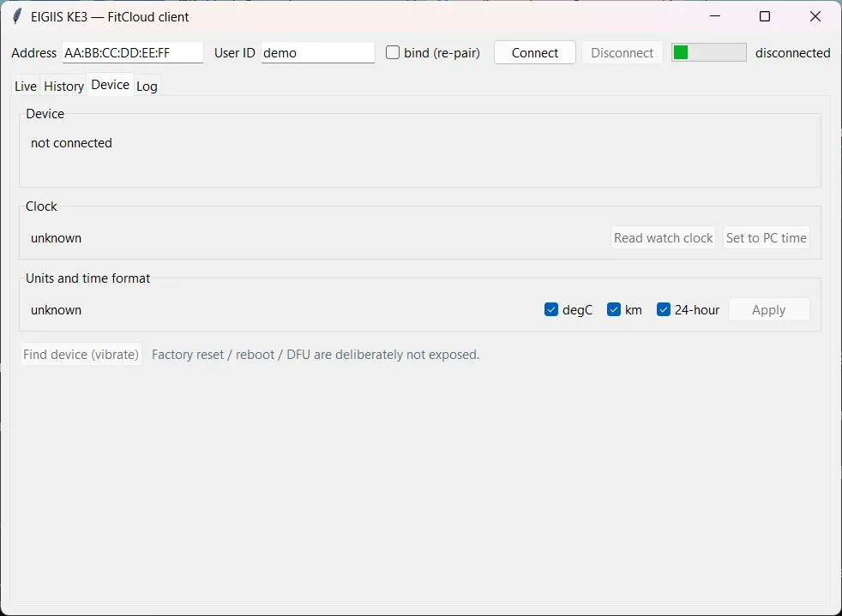Screen dimensions: 842x616
Task: Click Find device (vibrate) button
Action: [81, 354]
